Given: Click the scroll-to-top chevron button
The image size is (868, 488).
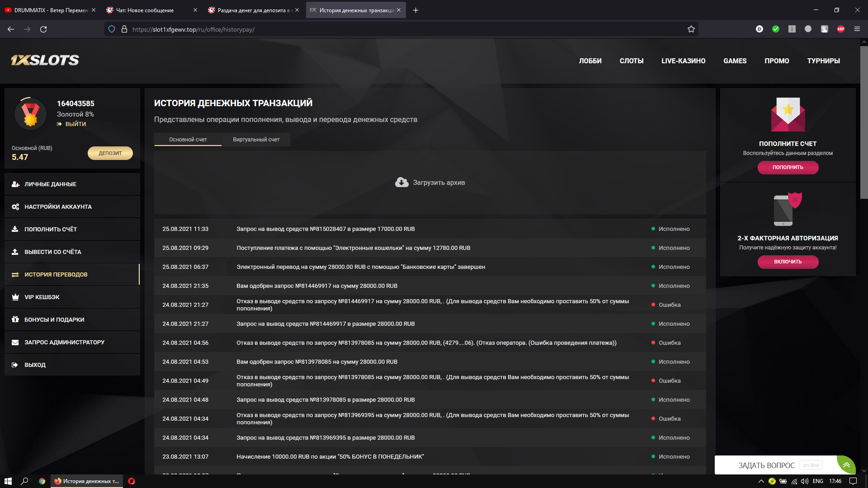Looking at the screenshot, I should click(846, 465).
